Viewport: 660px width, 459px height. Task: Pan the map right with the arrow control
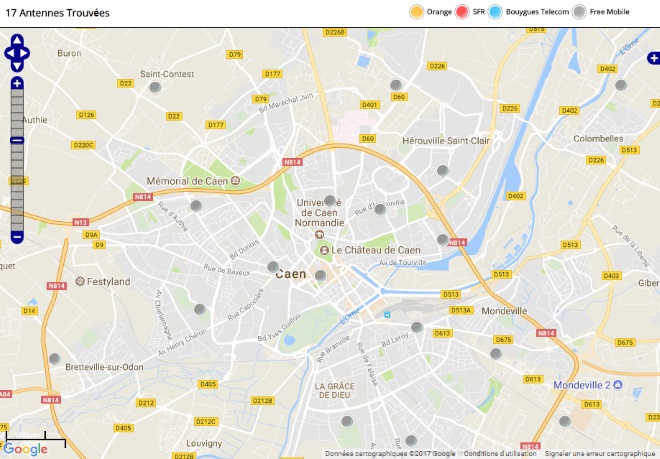click(x=24, y=53)
